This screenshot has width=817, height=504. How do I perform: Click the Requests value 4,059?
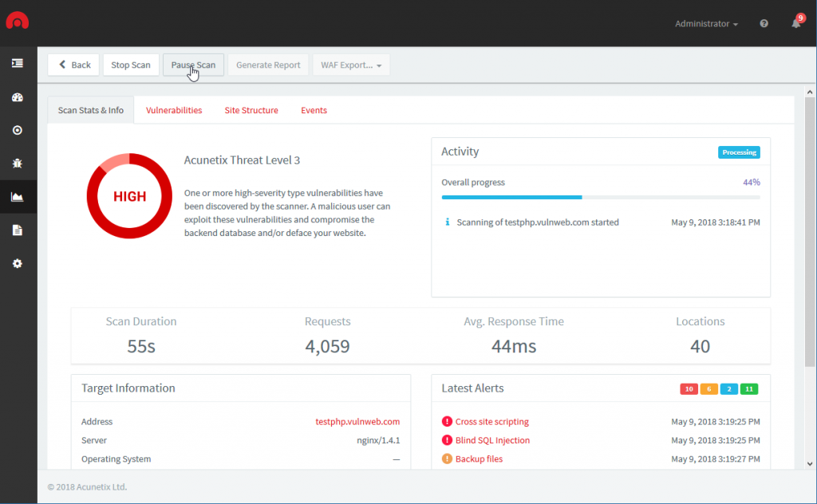(x=327, y=346)
